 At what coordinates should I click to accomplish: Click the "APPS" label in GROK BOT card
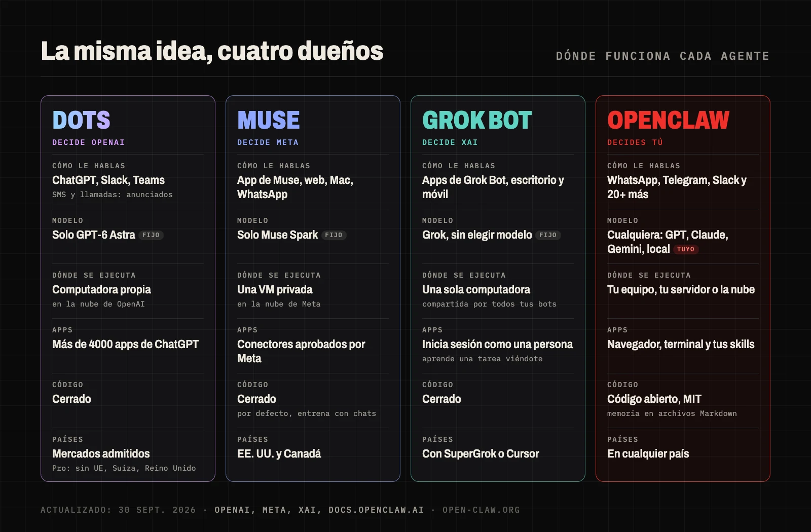point(432,330)
